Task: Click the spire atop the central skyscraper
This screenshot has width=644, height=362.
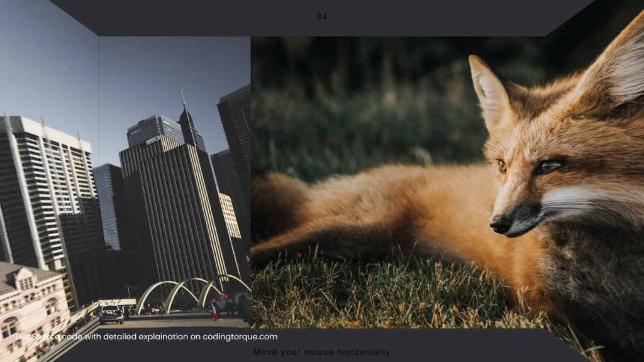Action: tap(183, 101)
